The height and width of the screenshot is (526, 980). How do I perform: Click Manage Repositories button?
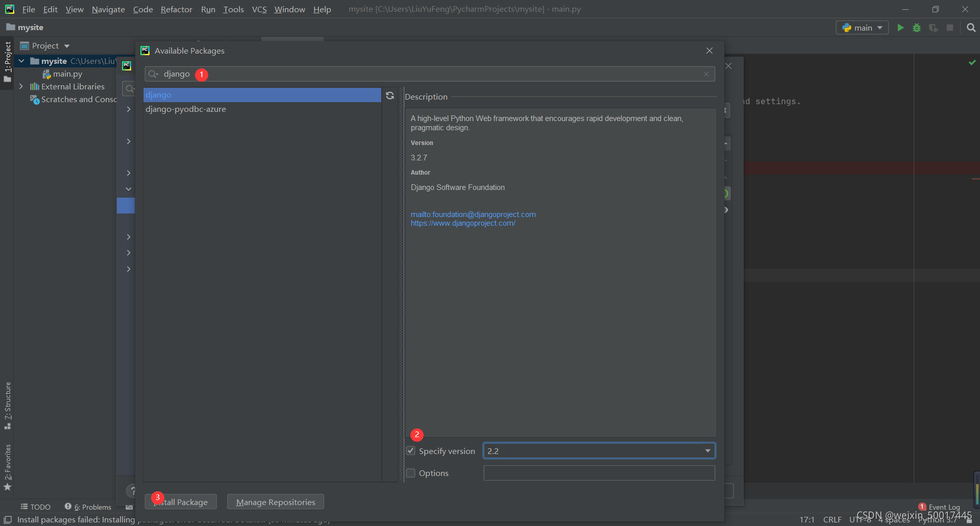tap(276, 502)
